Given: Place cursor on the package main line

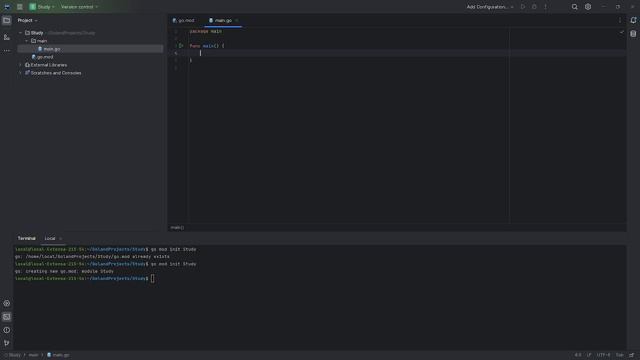Looking at the screenshot, I should (205, 31).
